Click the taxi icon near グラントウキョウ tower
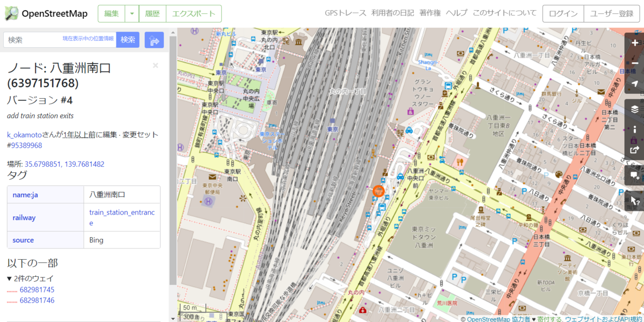Viewport: 644px width, 322px height. (x=409, y=129)
